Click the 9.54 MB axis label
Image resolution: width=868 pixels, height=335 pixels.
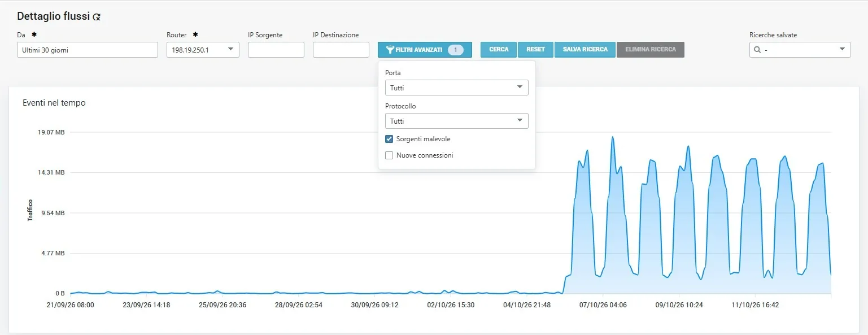pyautogui.click(x=53, y=213)
